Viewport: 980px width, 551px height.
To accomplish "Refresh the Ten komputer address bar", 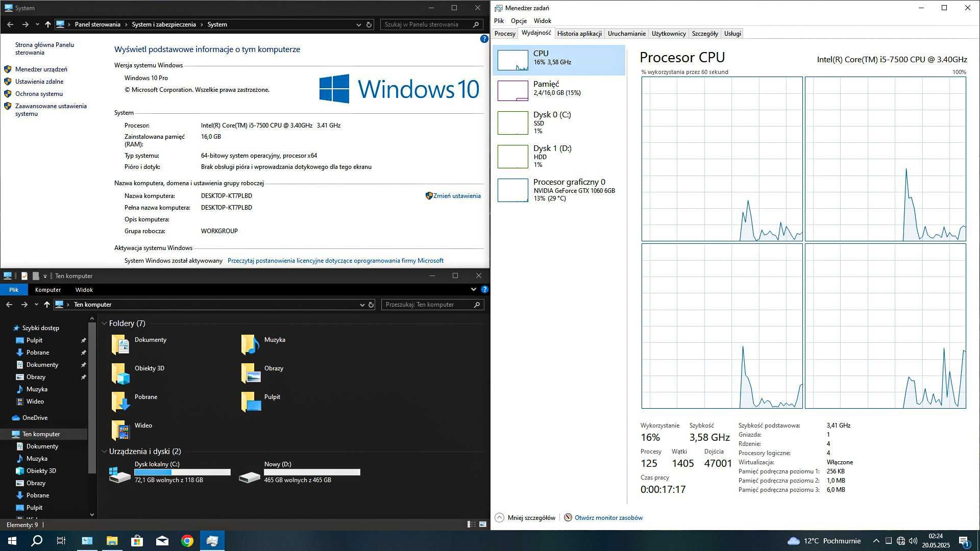I will tap(371, 305).
